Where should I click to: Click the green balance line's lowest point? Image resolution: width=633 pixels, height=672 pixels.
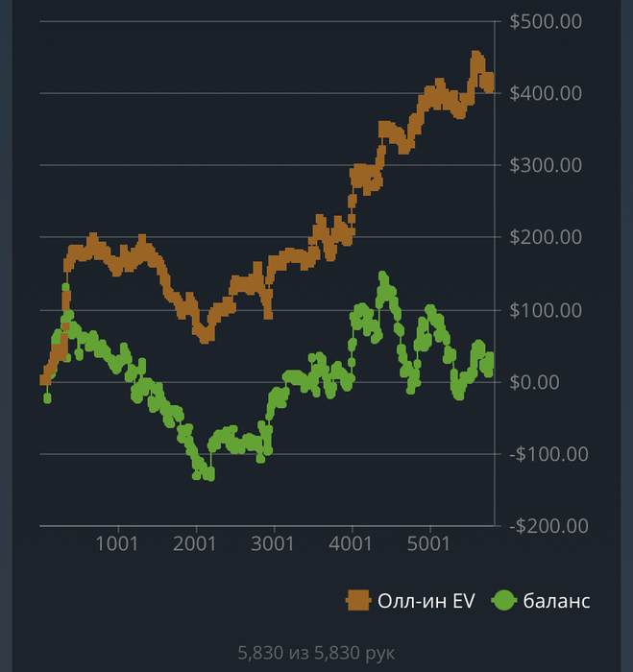[208, 474]
